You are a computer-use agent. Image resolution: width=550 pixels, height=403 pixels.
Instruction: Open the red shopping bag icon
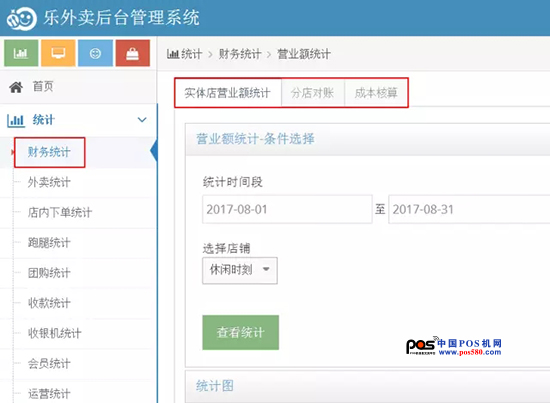point(133,53)
